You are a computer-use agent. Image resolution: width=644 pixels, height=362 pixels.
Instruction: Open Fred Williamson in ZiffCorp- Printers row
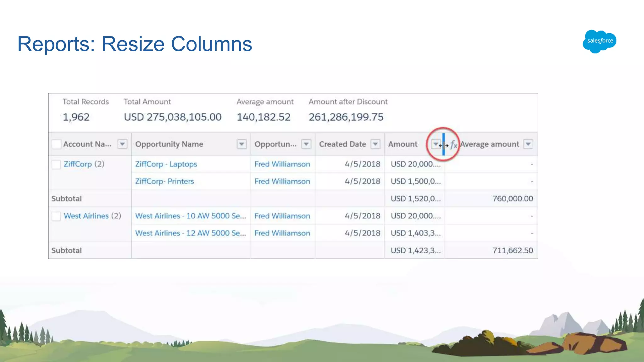tap(282, 181)
